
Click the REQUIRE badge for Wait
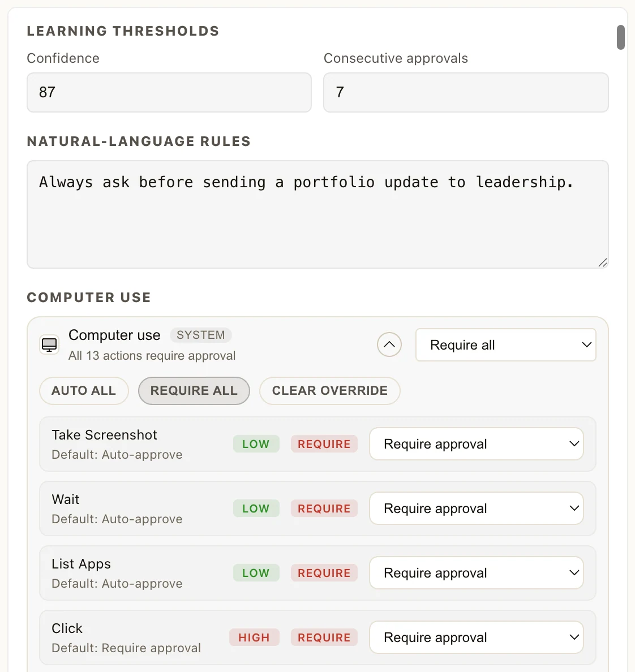coord(324,509)
